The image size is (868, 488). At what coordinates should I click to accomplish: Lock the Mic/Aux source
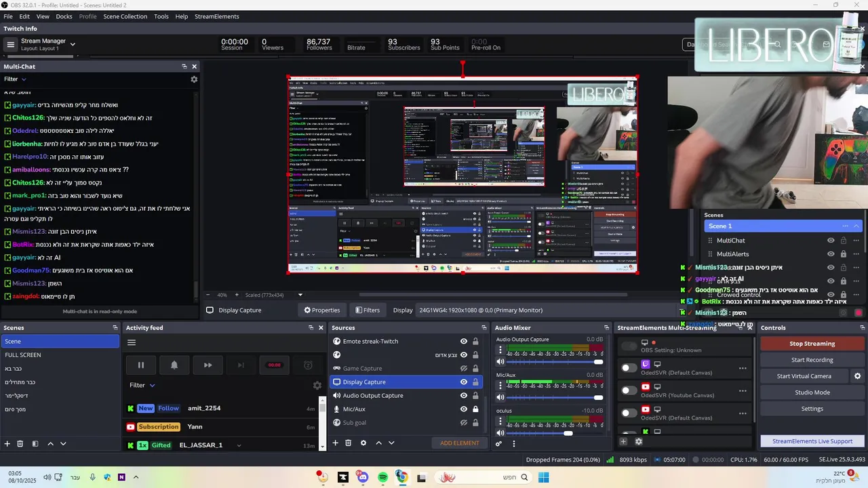click(475, 409)
